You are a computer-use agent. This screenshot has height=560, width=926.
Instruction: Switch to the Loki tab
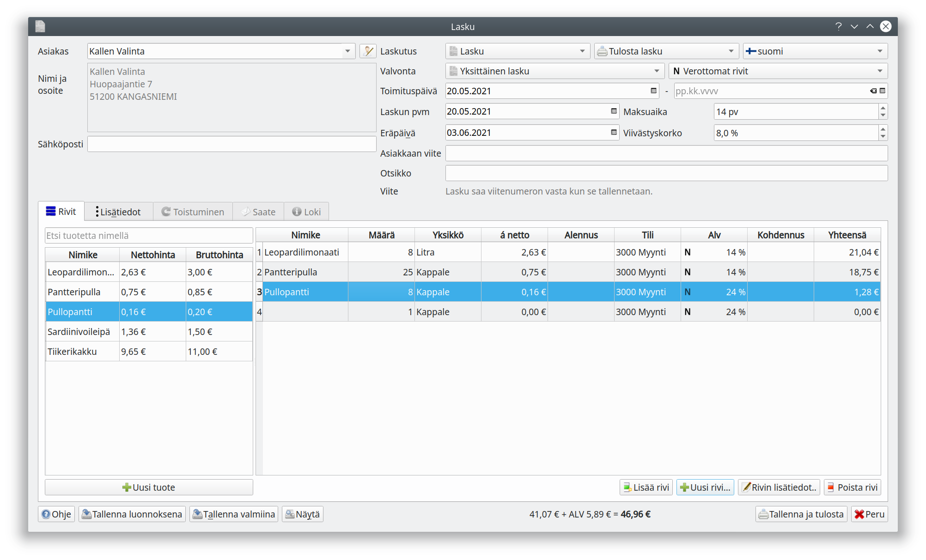click(x=306, y=212)
